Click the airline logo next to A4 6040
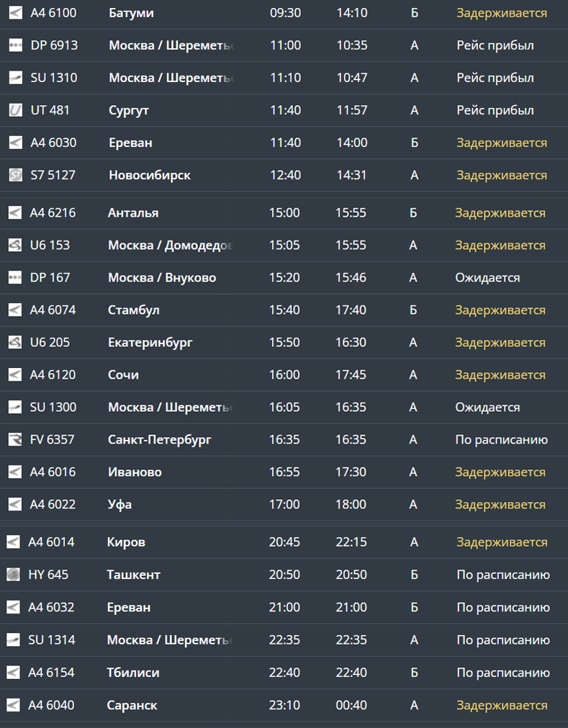Screen dimensions: 568x728 coord(13,705)
